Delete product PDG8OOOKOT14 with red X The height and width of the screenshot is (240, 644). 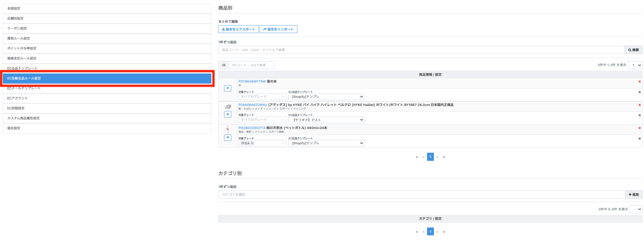click(639, 128)
